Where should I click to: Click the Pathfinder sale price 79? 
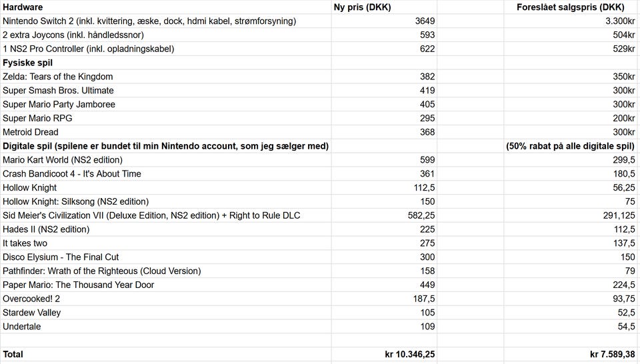click(571, 271)
